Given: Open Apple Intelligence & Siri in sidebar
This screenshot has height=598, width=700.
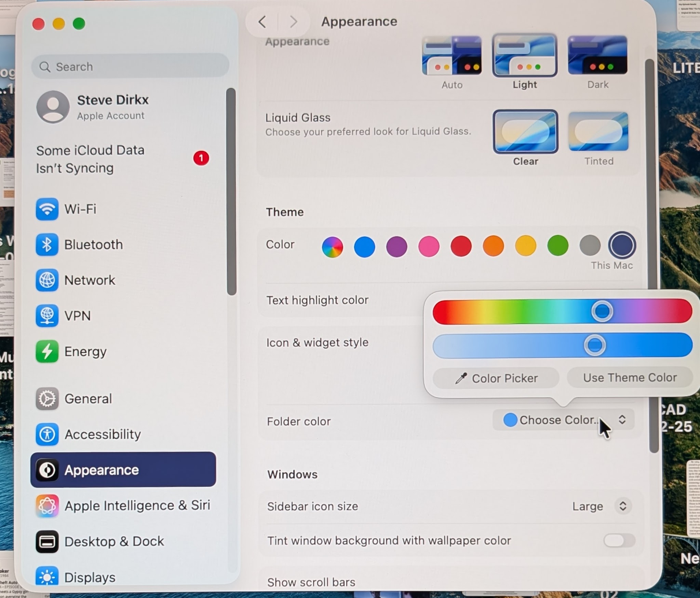Looking at the screenshot, I should pos(123,506).
